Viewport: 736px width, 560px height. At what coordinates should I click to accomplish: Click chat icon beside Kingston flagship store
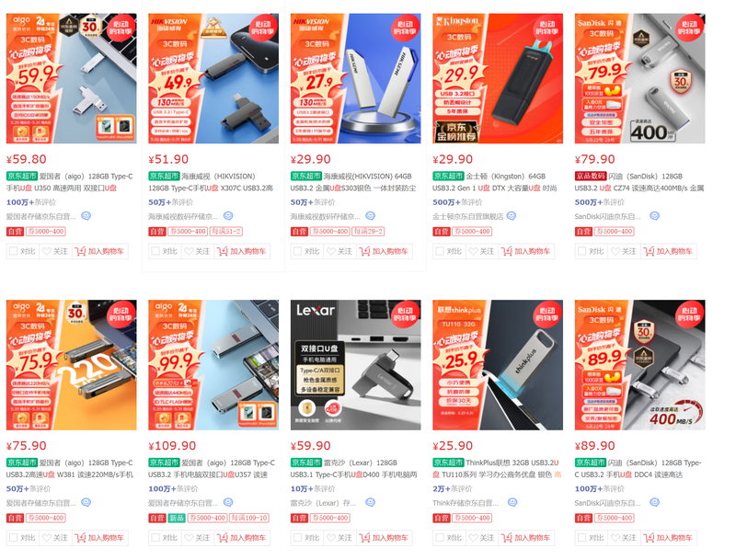click(x=512, y=216)
